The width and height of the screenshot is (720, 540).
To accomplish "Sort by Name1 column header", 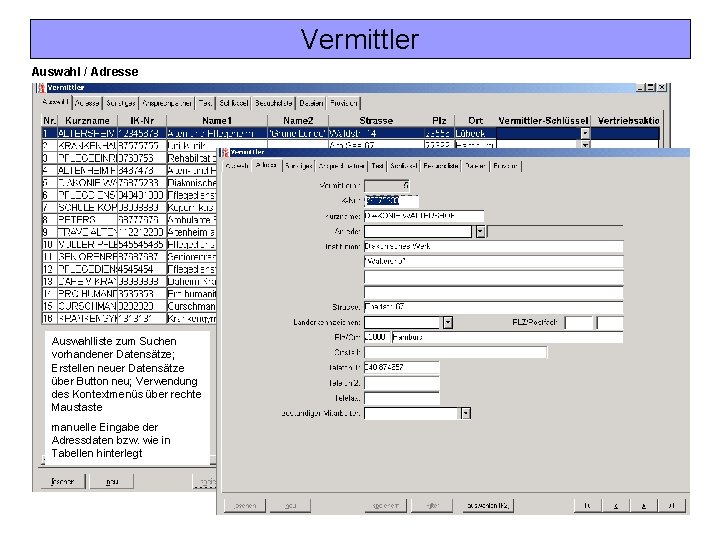I will pos(217,120).
